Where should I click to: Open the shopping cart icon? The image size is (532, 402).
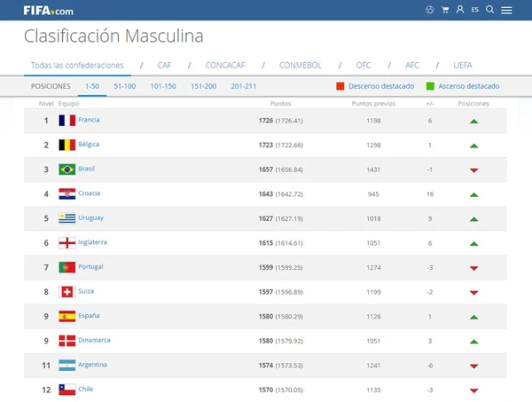[x=445, y=10]
